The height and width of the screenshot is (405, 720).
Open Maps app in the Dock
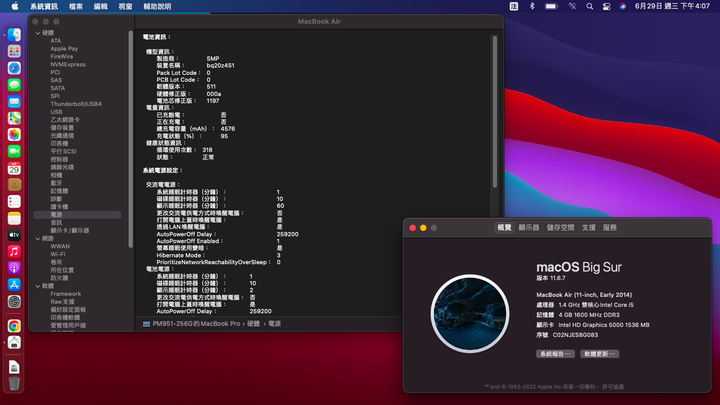14,118
